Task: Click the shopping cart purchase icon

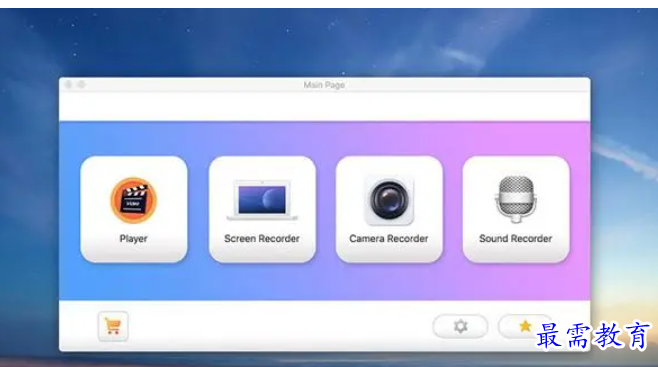Action: (x=113, y=326)
